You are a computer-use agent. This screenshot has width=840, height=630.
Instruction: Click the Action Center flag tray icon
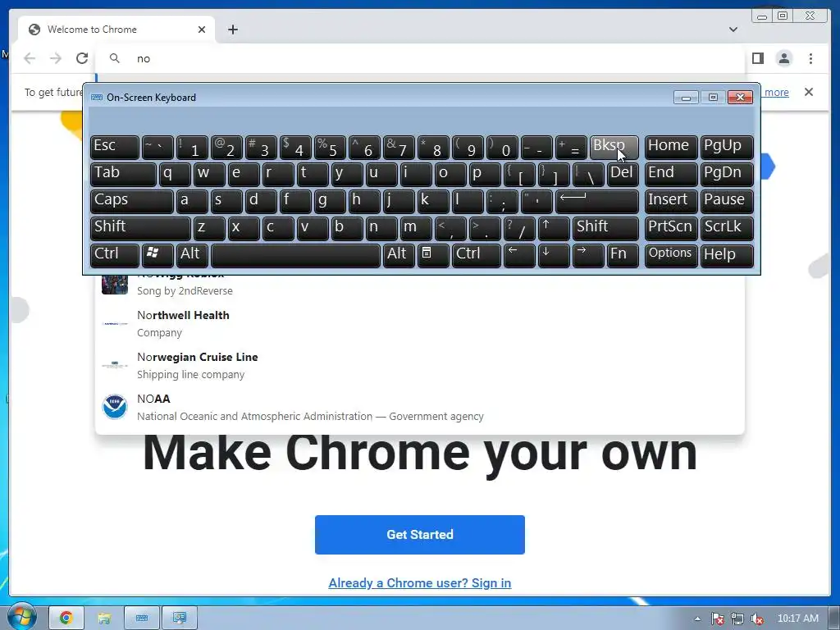718,619
